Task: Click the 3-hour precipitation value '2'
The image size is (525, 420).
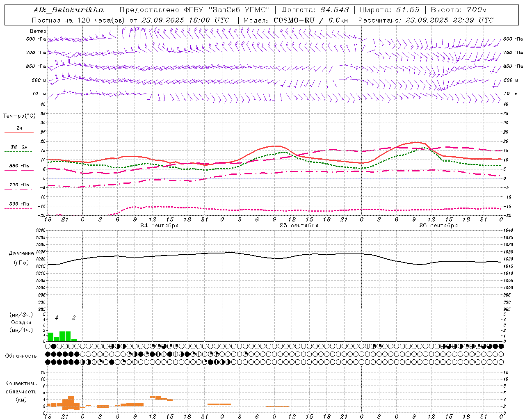Action: coord(74,318)
